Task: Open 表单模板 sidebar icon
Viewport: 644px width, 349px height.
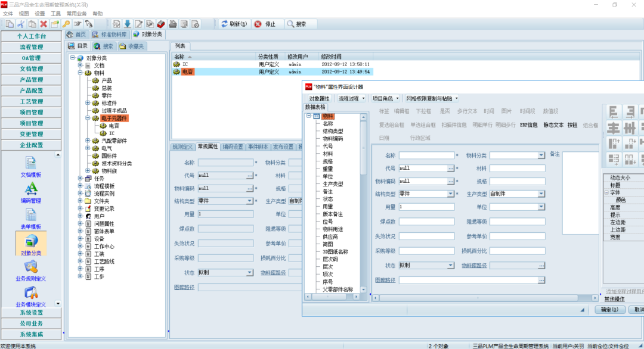Action: (30, 218)
